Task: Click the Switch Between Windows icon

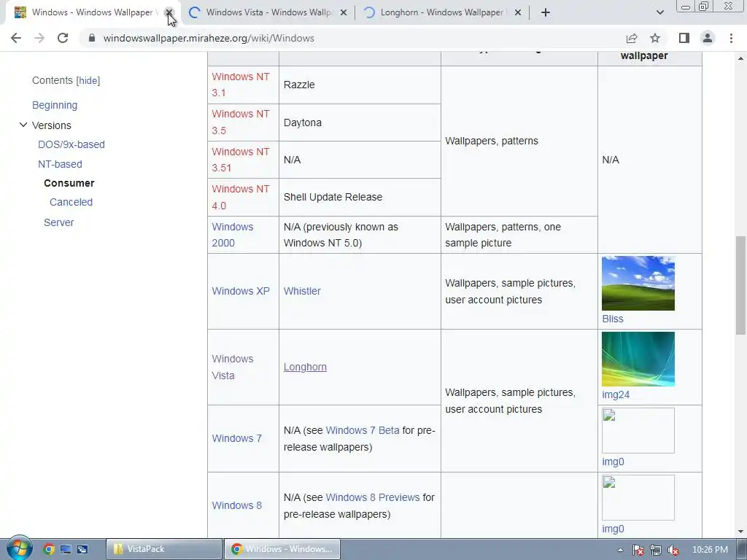Action: point(82,549)
